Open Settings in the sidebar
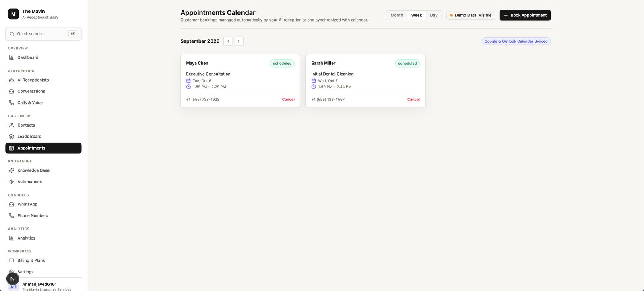The height and width of the screenshot is (291, 644). tap(43, 272)
